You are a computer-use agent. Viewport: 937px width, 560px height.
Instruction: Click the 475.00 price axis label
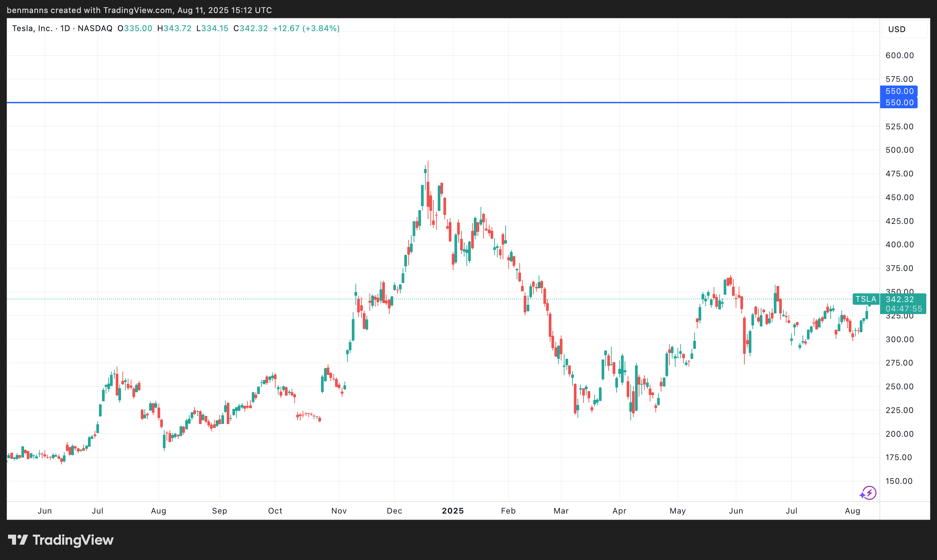[900, 174]
